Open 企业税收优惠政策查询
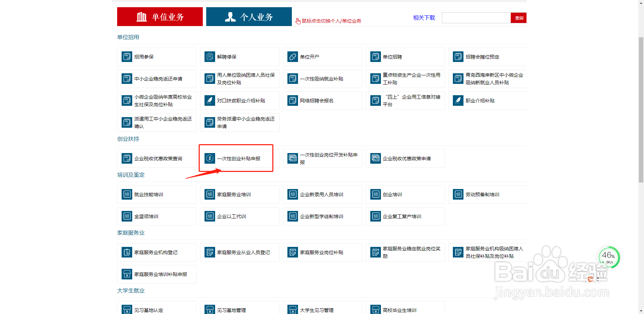Screen dimensions: 644x314 (157, 159)
